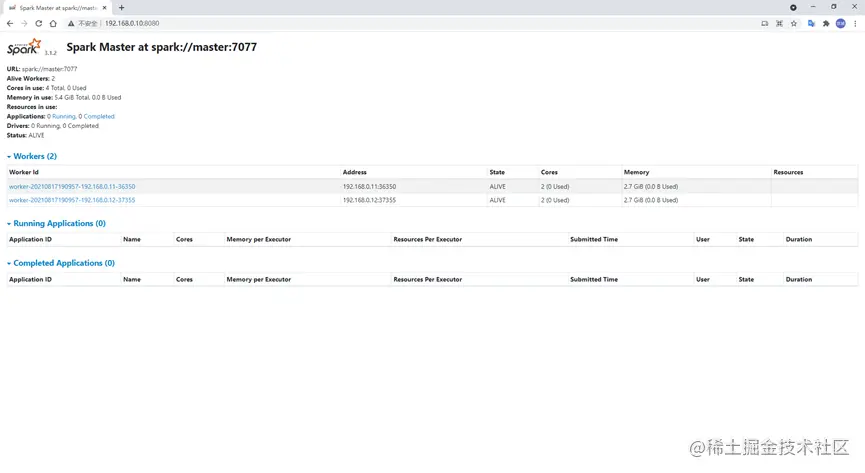Click the cast screen icon in address bar

tap(765, 23)
